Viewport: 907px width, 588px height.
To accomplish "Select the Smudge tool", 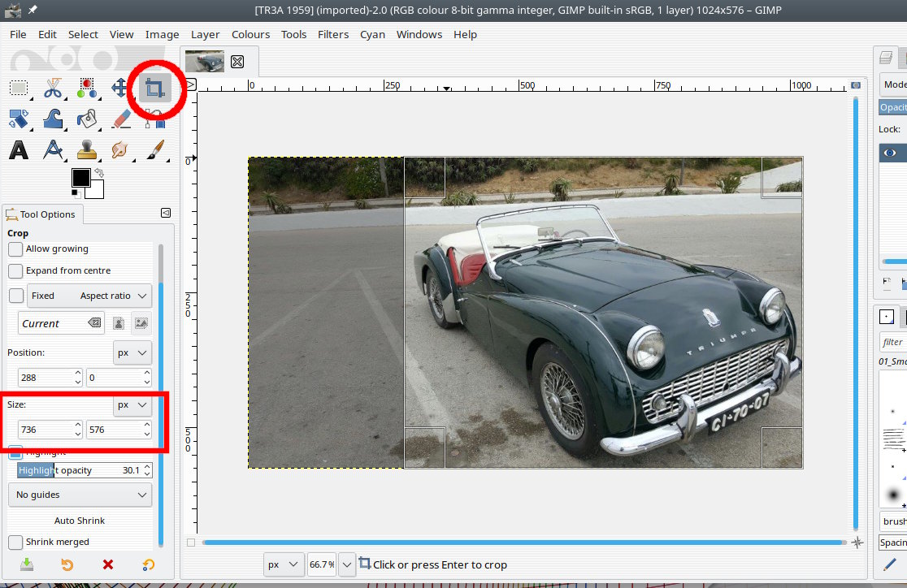I will click(121, 150).
